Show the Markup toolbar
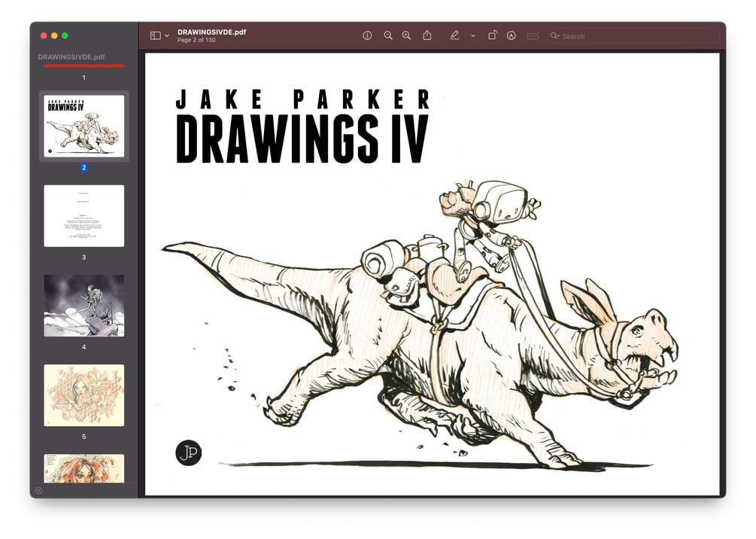This screenshot has width=756, height=539. tap(512, 35)
